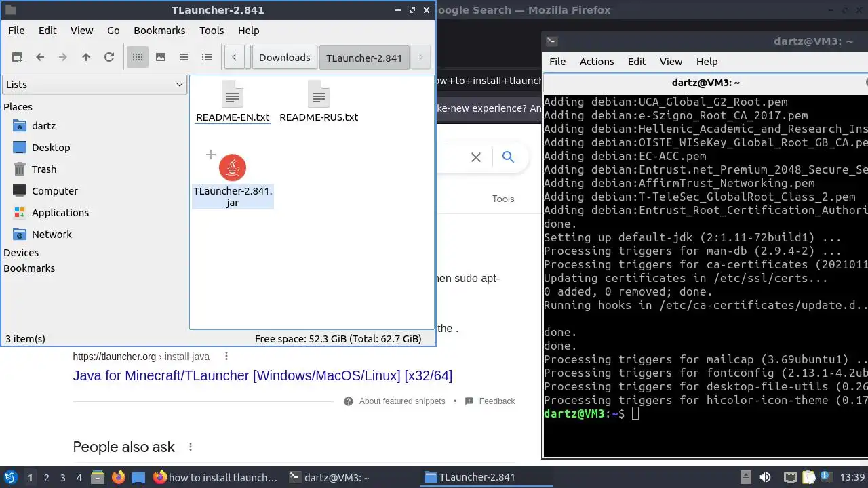This screenshot has width=868, height=488.
Task: Go back to the previous folder
Action: [40, 58]
